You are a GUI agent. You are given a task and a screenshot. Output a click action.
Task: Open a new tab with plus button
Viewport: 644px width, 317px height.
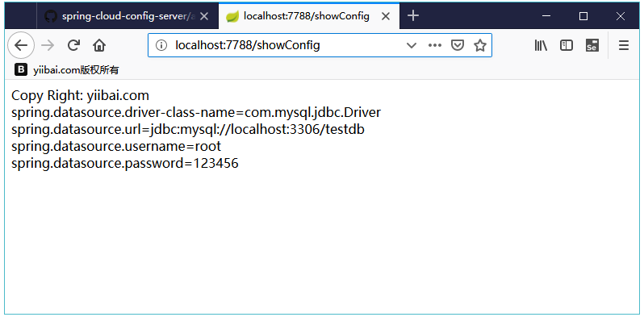point(412,16)
